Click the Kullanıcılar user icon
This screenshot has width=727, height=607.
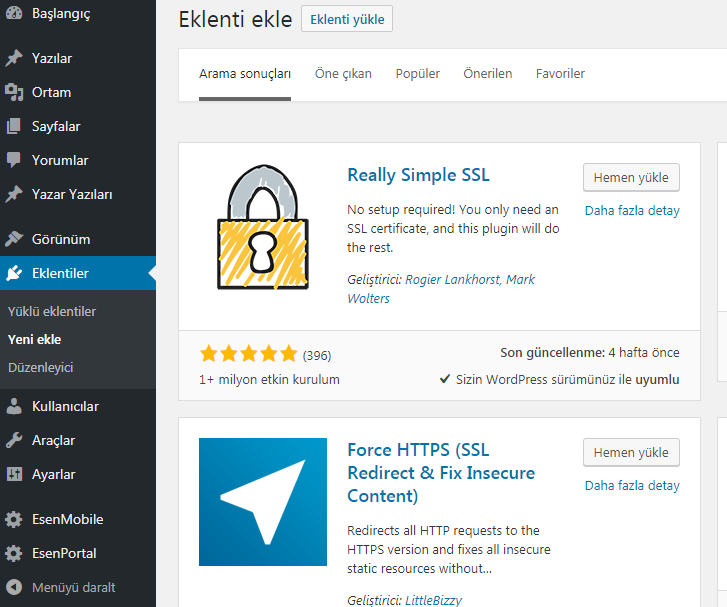(x=14, y=406)
